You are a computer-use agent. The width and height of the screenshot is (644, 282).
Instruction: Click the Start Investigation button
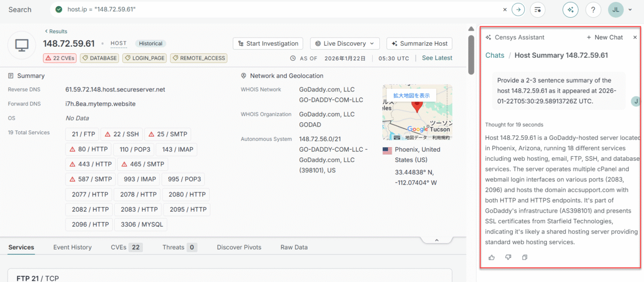pos(268,44)
